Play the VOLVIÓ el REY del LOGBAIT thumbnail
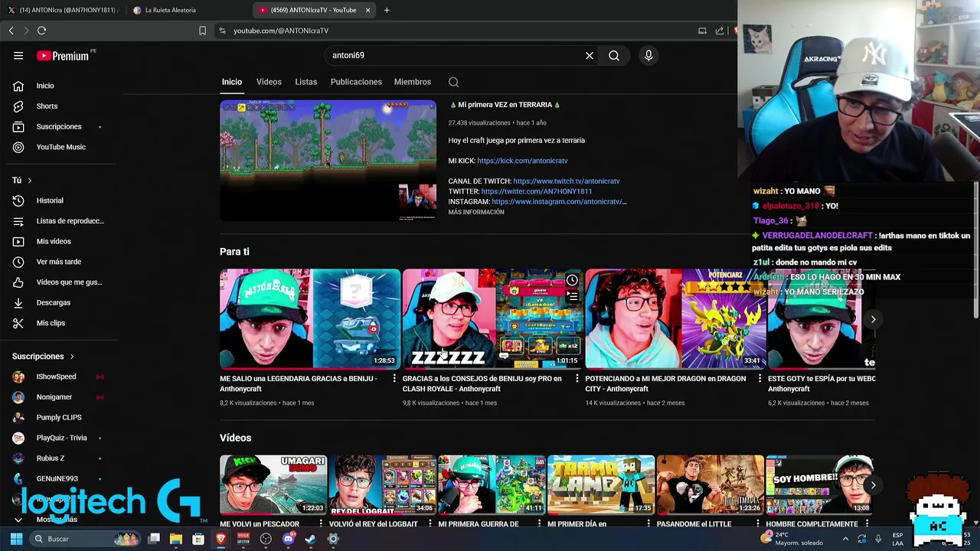Viewport: 980px width, 551px height. pyautogui.click(x=382, y=485)
